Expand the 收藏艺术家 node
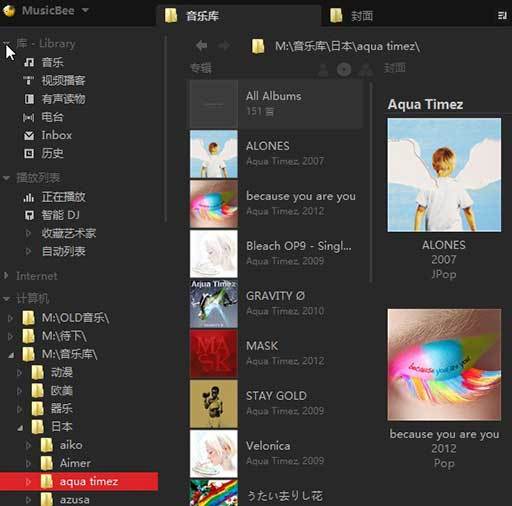This screenshot has width=512, height=506. (x=28, y=233)
